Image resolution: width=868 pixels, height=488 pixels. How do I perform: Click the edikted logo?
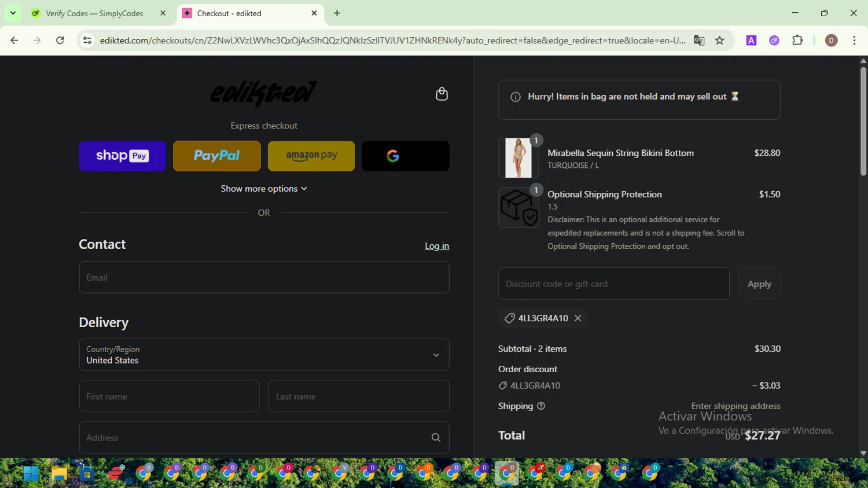(263, 93)
